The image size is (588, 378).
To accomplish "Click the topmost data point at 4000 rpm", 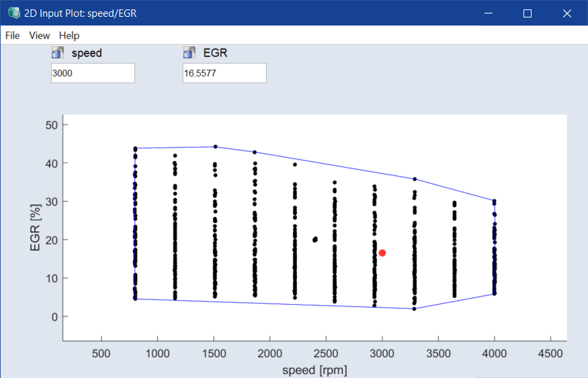I will click(494, 200).
